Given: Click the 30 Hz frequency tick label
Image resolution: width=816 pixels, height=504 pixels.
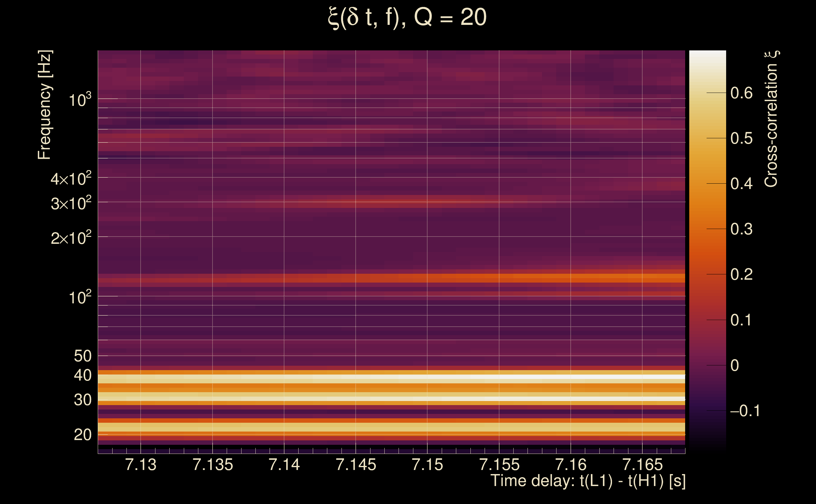Looking at the screenshot, I should pos(82,400).
